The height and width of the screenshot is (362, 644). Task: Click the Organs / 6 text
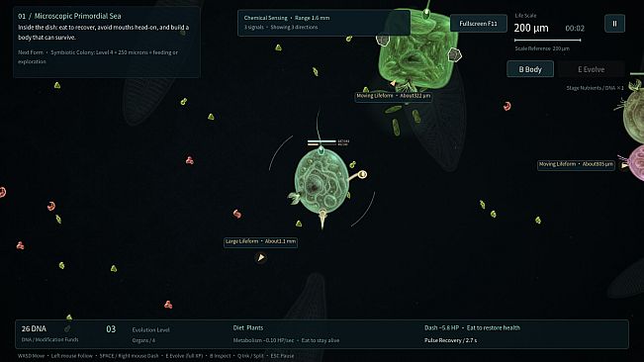point(143,340)
